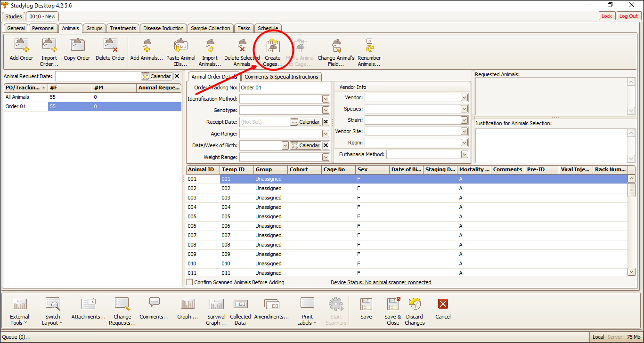Expand the Euthanasia Method dropdown

pyautogui.click(x=465, y=154)
